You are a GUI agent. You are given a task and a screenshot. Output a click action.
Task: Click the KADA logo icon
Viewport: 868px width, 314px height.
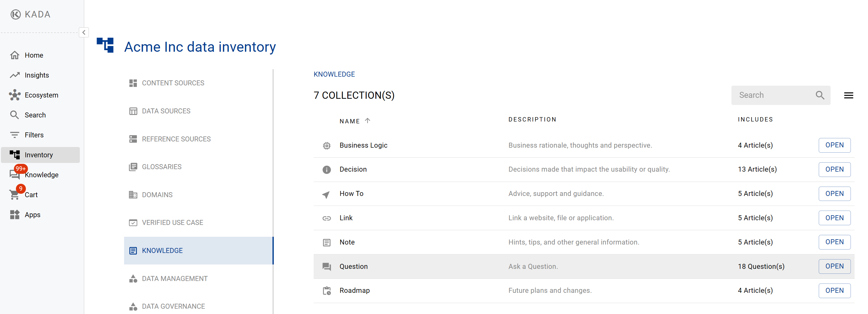coord(16,14)
